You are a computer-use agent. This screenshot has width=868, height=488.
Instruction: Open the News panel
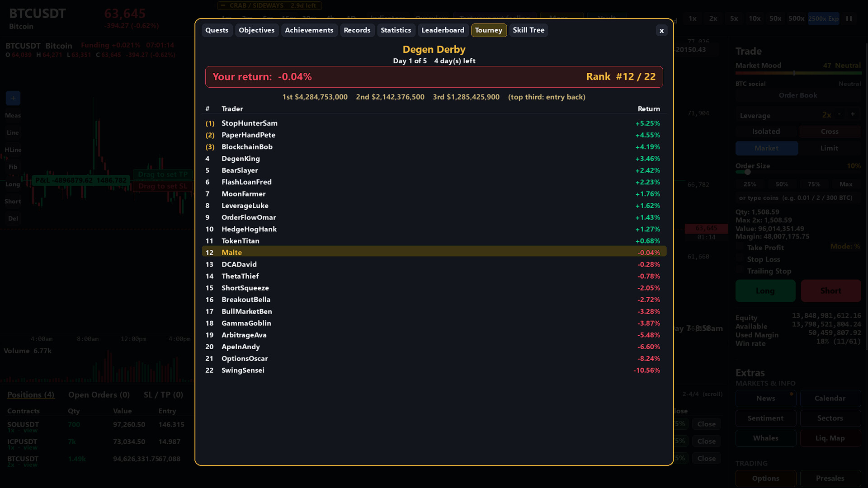click(766, 399)
